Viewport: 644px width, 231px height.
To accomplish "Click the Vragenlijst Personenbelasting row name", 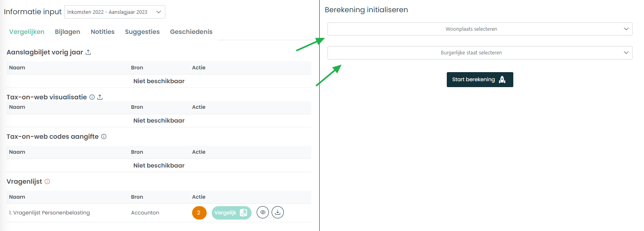I will click(50, 212).
